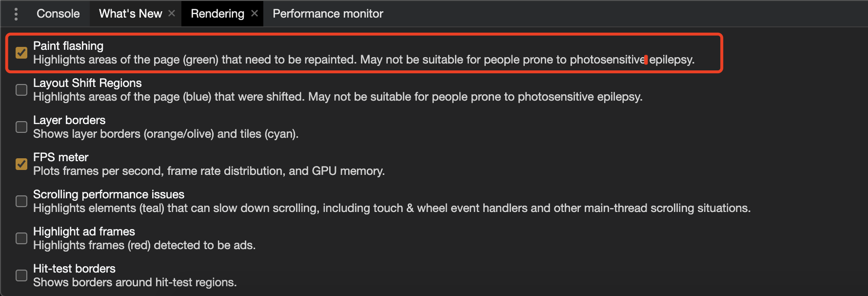
Task: Switch to the Console tab
Action: (x=58, y=14)
